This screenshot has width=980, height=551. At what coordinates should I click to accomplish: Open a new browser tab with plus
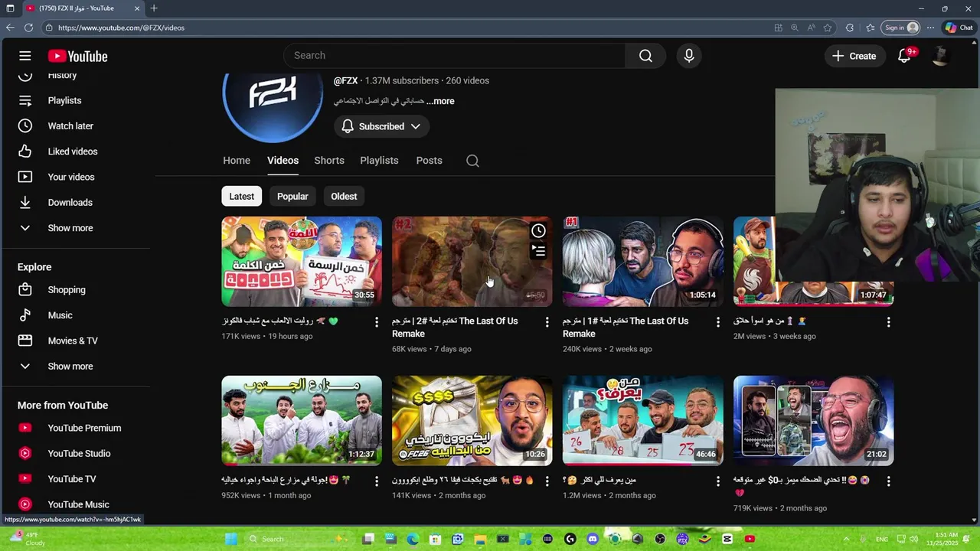point(154,8)
